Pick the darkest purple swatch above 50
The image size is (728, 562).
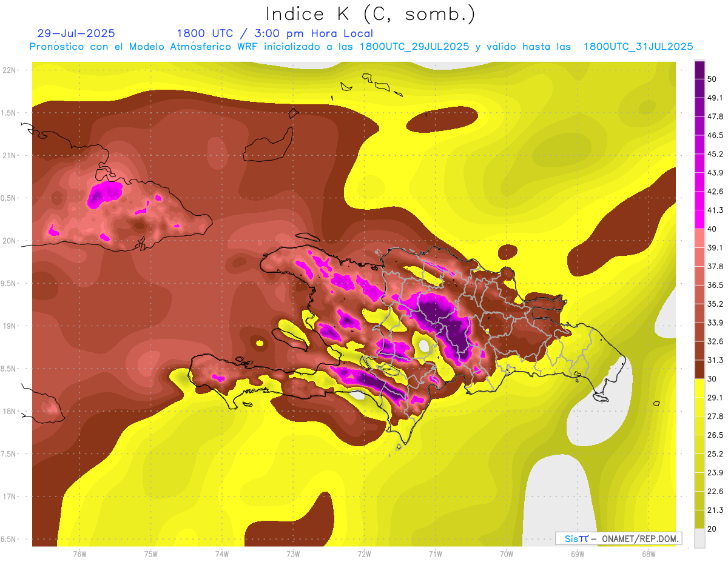tap(699, 71)
